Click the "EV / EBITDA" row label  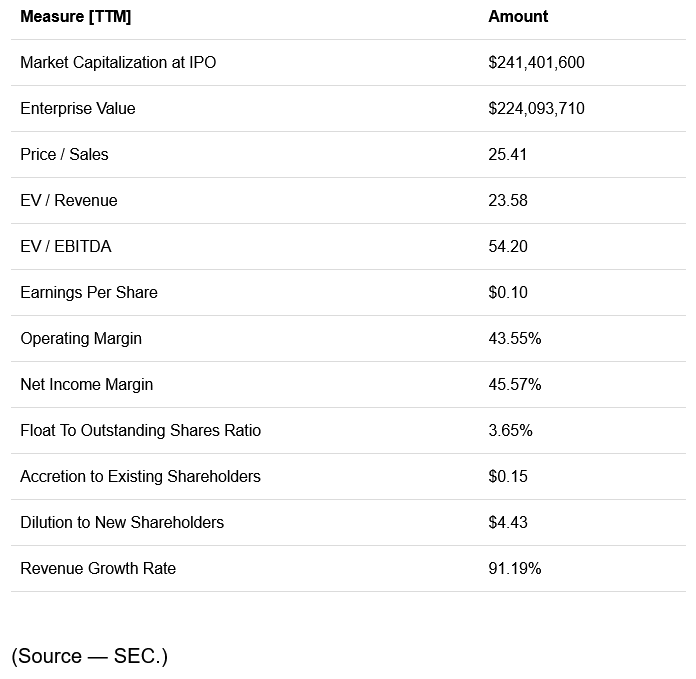66,247
